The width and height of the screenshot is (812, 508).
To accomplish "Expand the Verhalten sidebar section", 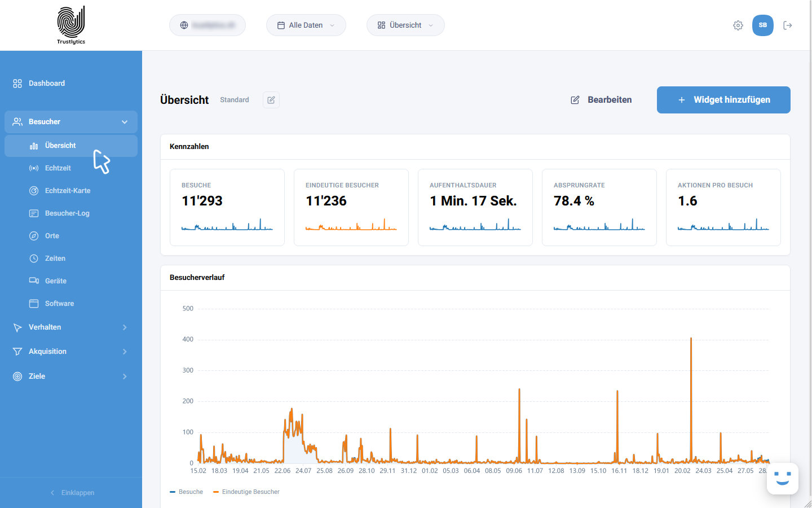I will (x=71, y=327).
